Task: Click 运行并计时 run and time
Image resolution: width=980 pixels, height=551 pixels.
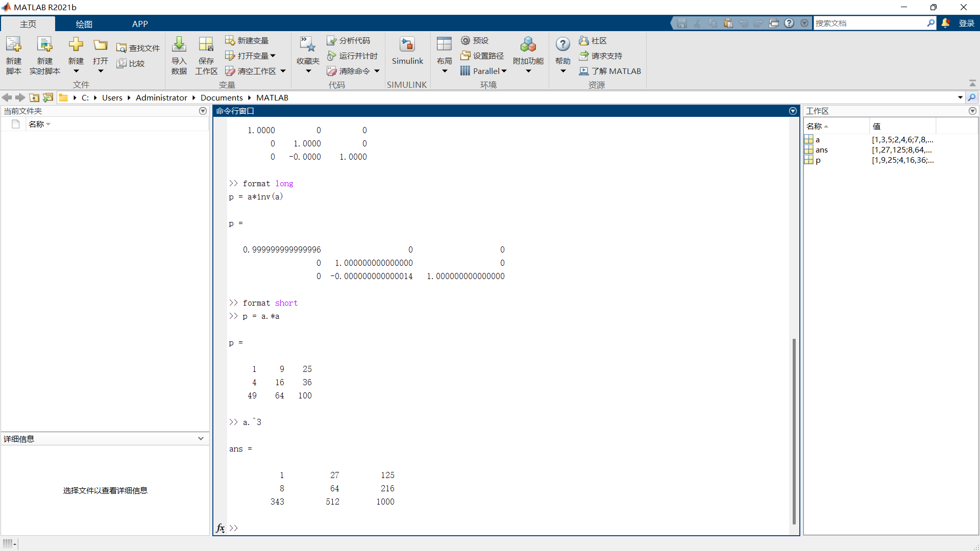Action: pos(352,56)
